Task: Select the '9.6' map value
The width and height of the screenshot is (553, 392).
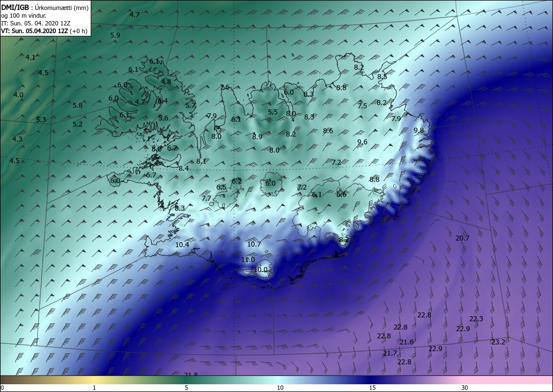Action: 362,142
